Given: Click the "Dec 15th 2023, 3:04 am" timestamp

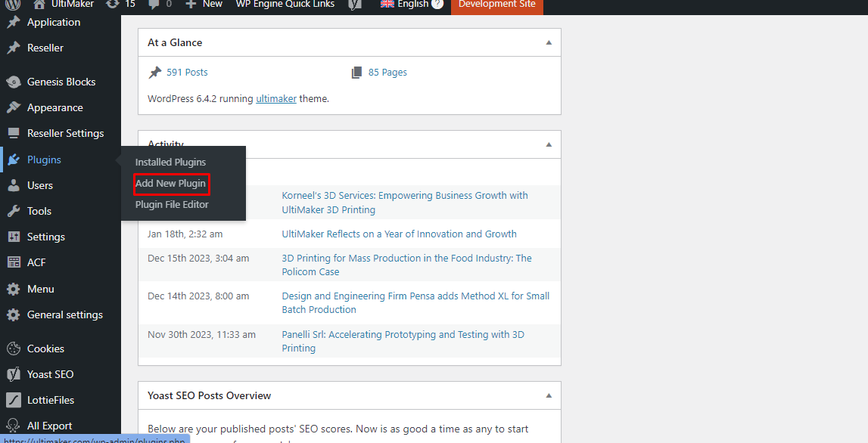Looking at the screenshot, I should 198,259.
